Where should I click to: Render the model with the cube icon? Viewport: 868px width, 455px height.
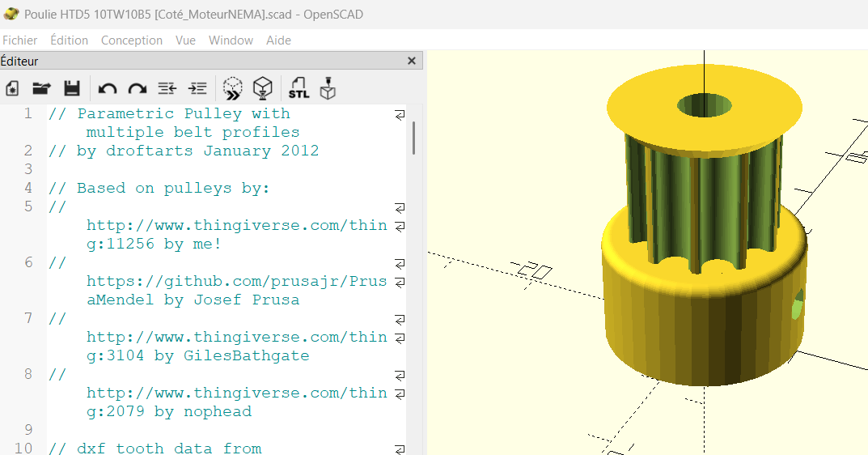tap(262, 88)
